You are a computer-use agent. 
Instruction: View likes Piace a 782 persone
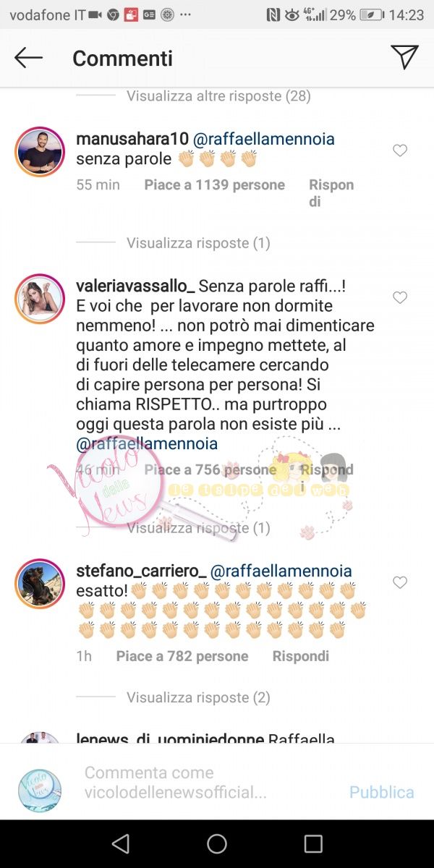click(x=182, y=656)
